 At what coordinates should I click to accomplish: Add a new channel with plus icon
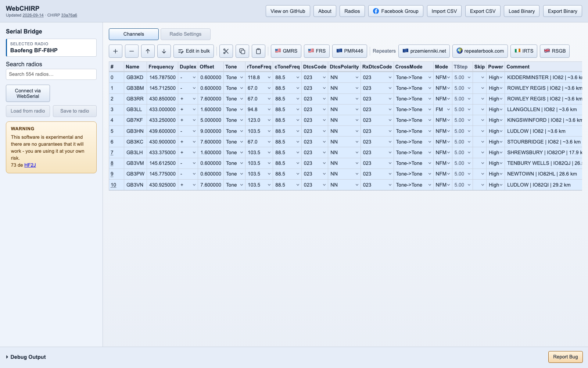pyautogui.click(x=115, y=51)
